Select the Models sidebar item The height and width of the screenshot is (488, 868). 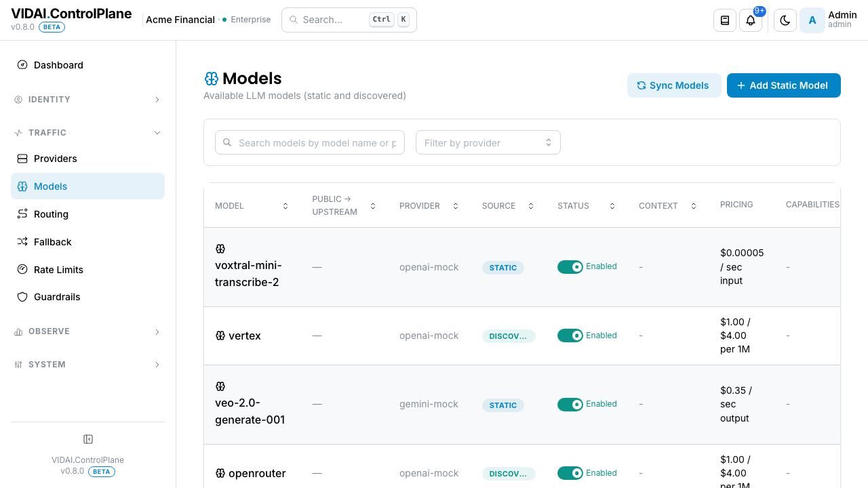coord(87,186)
